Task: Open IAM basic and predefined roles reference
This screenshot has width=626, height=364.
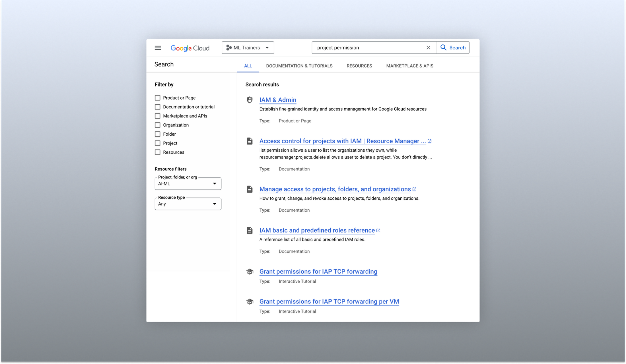Action: tap(317, 230)
